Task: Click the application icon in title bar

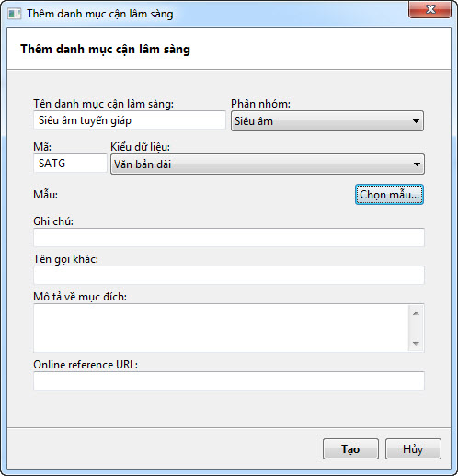Action: point(14,14)
